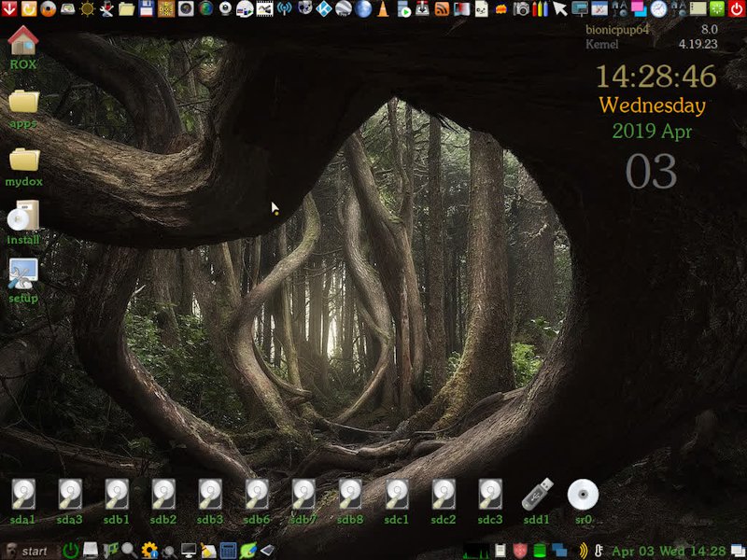Click the thermometer tray icon
Image resolution: width=747 pixels, height=560 pixels.
pyautogui.click(x=599, y=551)
